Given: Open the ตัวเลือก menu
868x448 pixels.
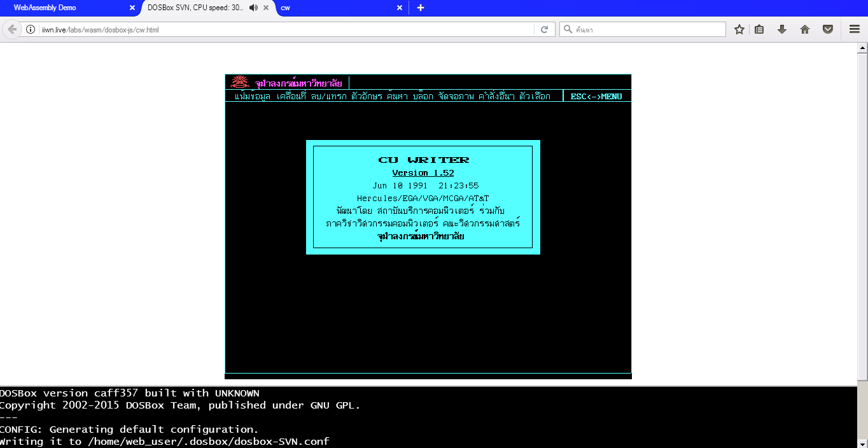Looking at the screenshot, I should coord(535,96).
